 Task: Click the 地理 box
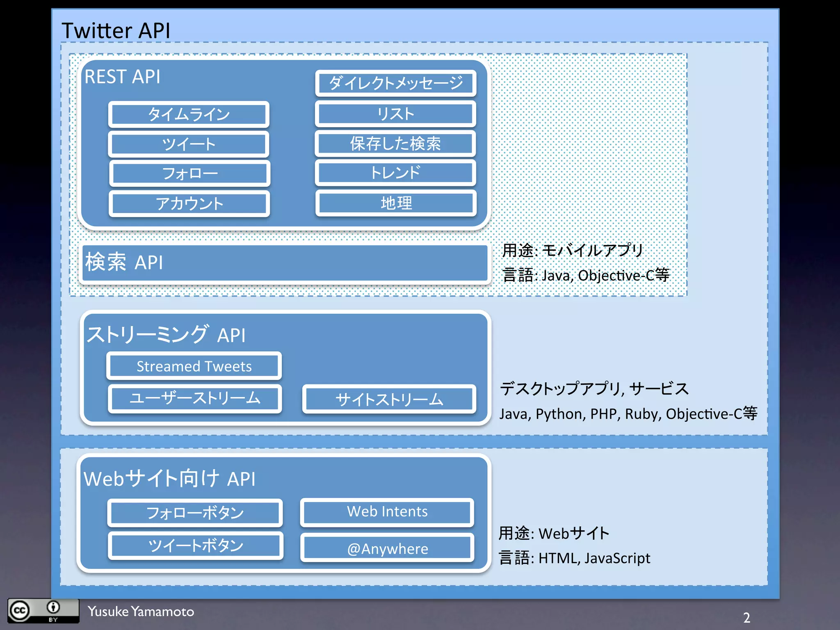click(396, 203)
